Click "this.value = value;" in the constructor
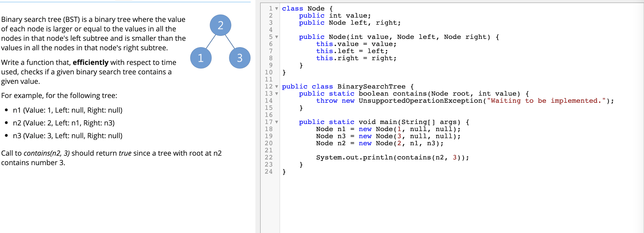Image resolution: width=644 pixels, height=233 pixels. pyautogui.click(x=356, y=44)
